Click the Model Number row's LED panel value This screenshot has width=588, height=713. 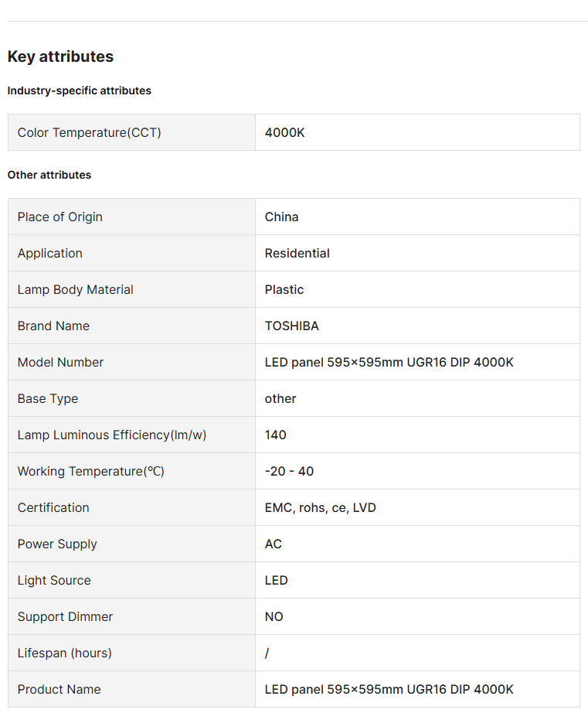(x=389, y=362)
